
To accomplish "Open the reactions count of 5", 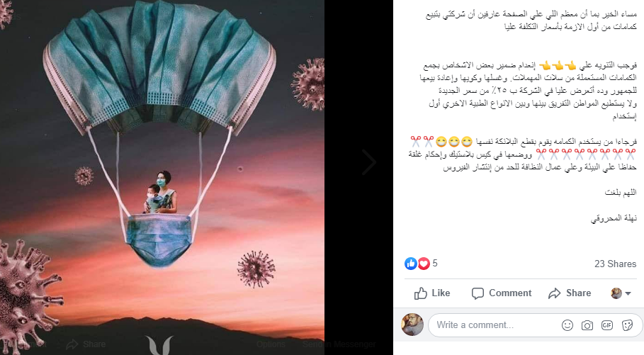I will pyautogui.click(x=435, y=264).
